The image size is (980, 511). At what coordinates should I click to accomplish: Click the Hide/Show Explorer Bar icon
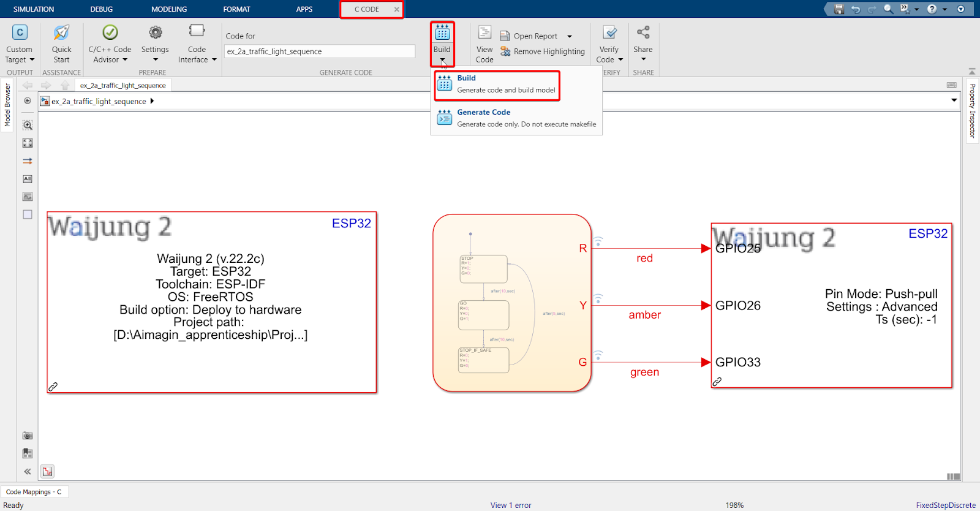28,101
